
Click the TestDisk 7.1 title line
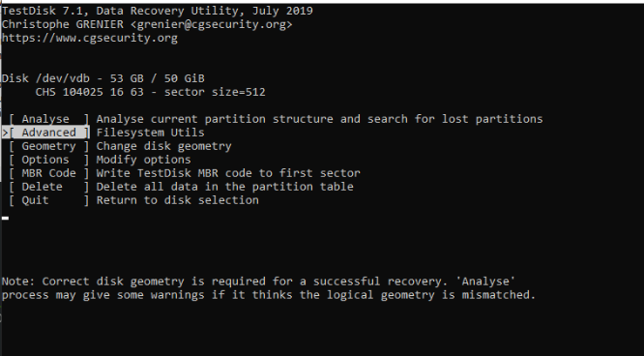[158, 11]
